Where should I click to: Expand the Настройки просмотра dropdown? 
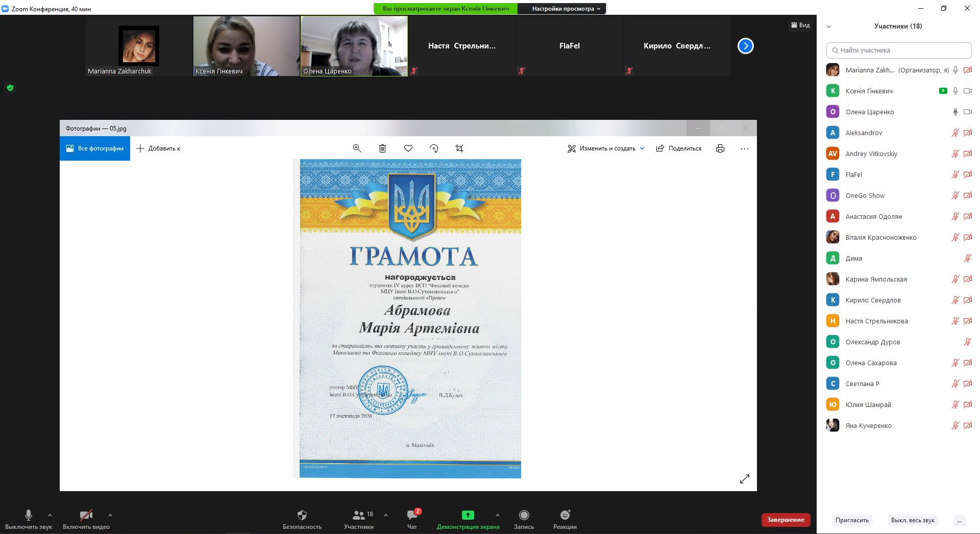(x=566, y=9)
